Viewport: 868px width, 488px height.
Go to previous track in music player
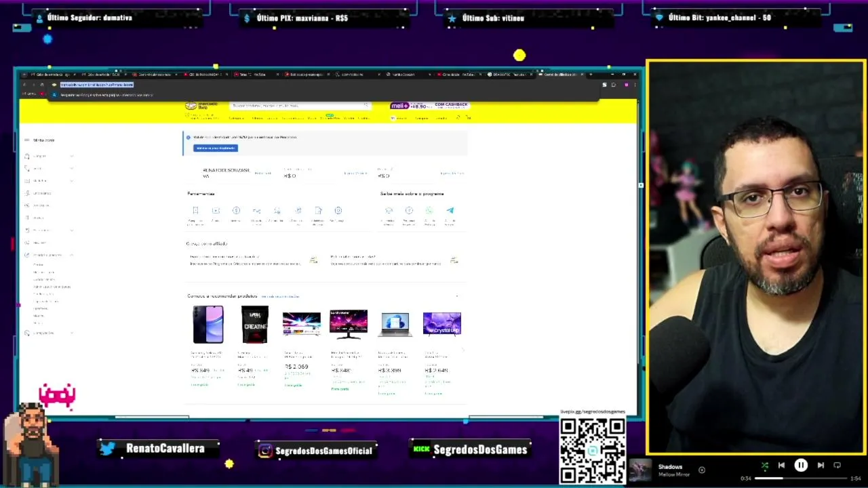coord(781,466)
